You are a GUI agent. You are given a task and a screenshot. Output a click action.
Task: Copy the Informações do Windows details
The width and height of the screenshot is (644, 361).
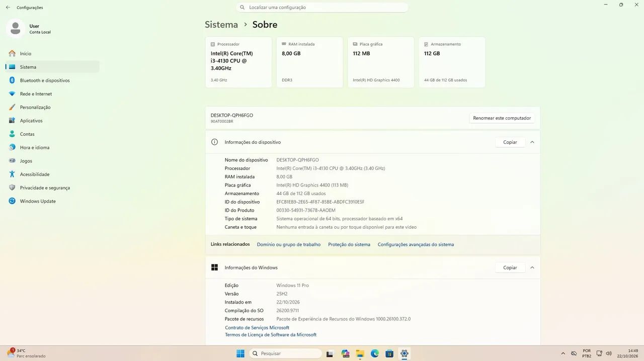[x=510, y=267]
